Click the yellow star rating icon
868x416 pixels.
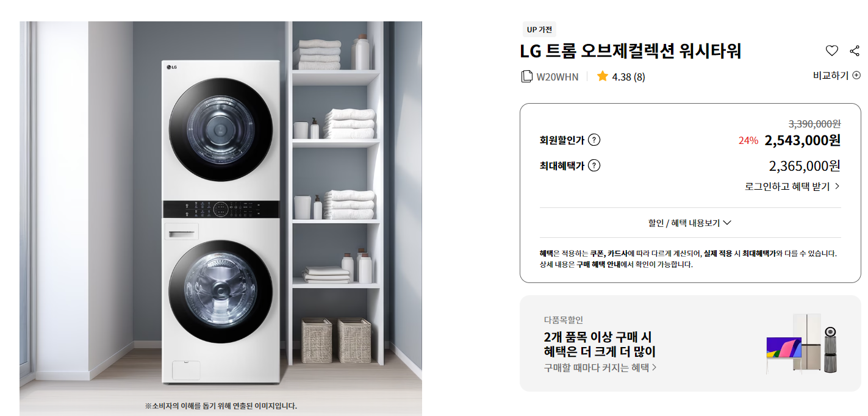click(603, 76)
